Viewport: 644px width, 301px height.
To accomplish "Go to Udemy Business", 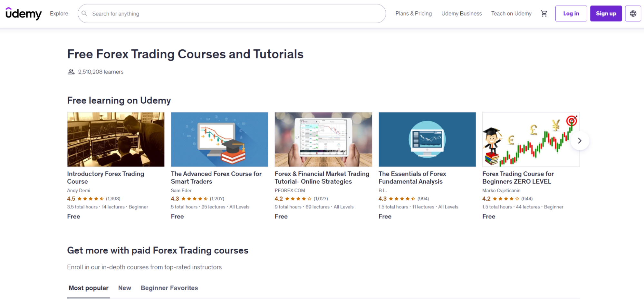I will (x=461, y=14).
